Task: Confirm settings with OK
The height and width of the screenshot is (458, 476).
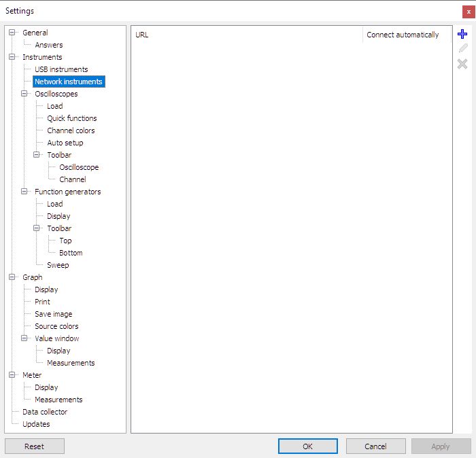Action: pyautogui.click(x=307, y=446)
